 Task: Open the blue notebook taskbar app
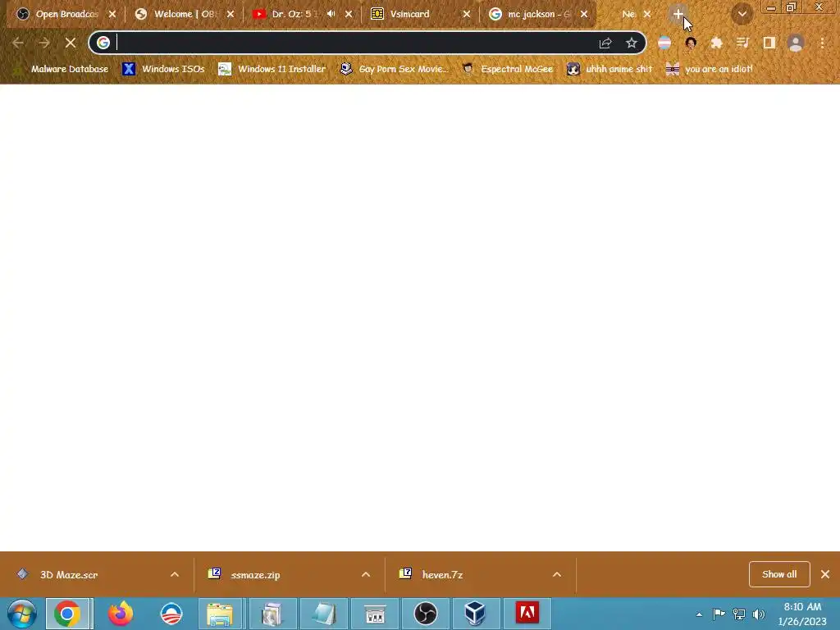click(x=324, y=614)
